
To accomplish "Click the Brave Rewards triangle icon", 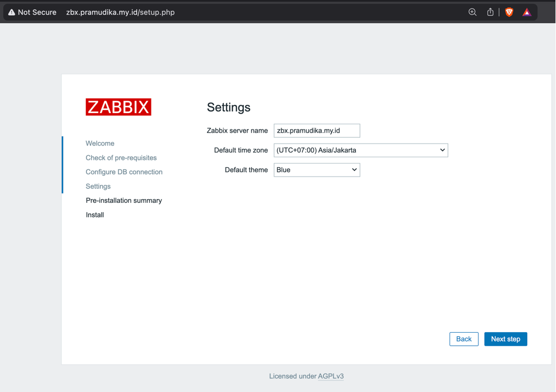I will coord(527,13).
